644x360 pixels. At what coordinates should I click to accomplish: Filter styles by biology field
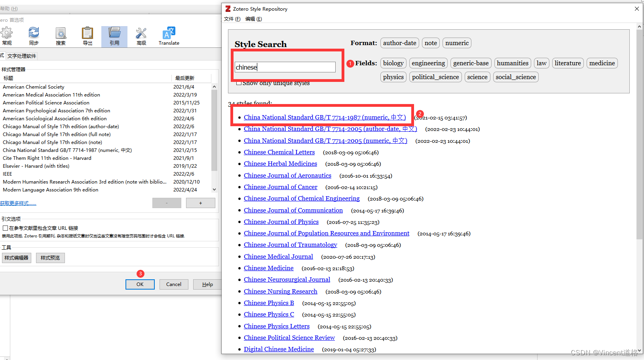point(393,63)
